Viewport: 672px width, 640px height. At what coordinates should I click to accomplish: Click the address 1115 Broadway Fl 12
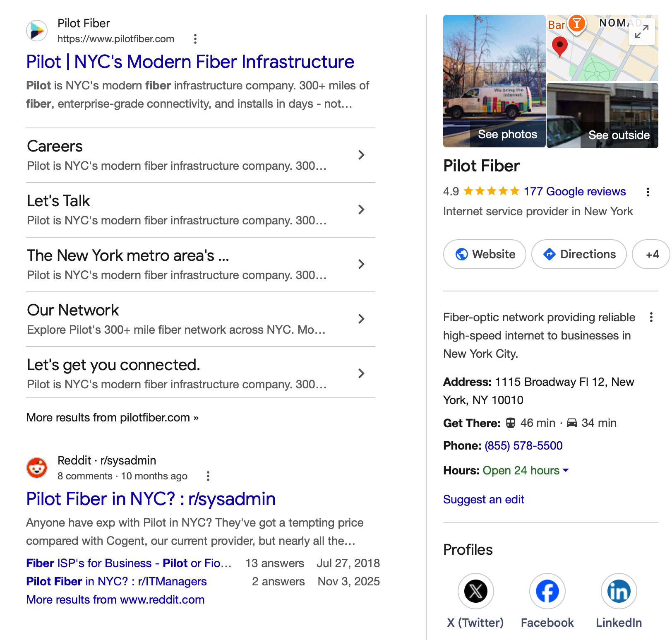538,391
